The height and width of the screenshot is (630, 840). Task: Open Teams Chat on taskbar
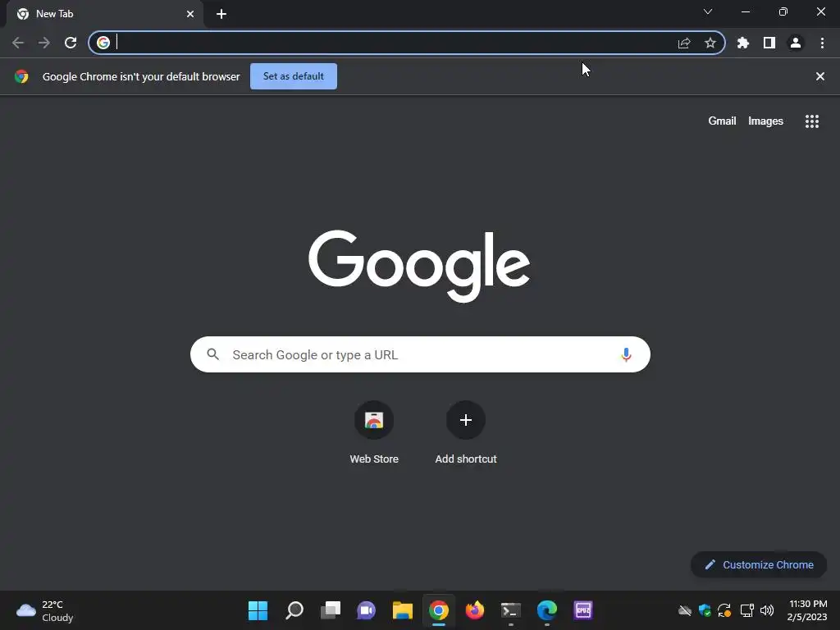[367, 610]
